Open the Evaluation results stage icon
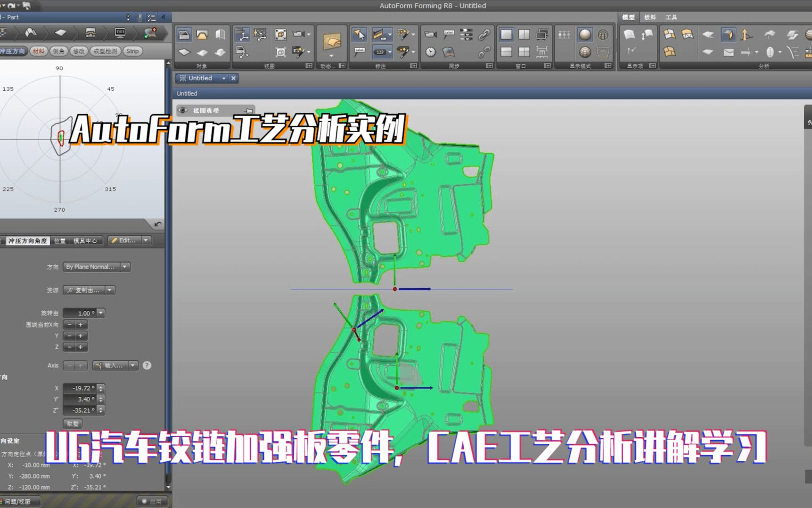Screen dimensions: 812x508 150,33
